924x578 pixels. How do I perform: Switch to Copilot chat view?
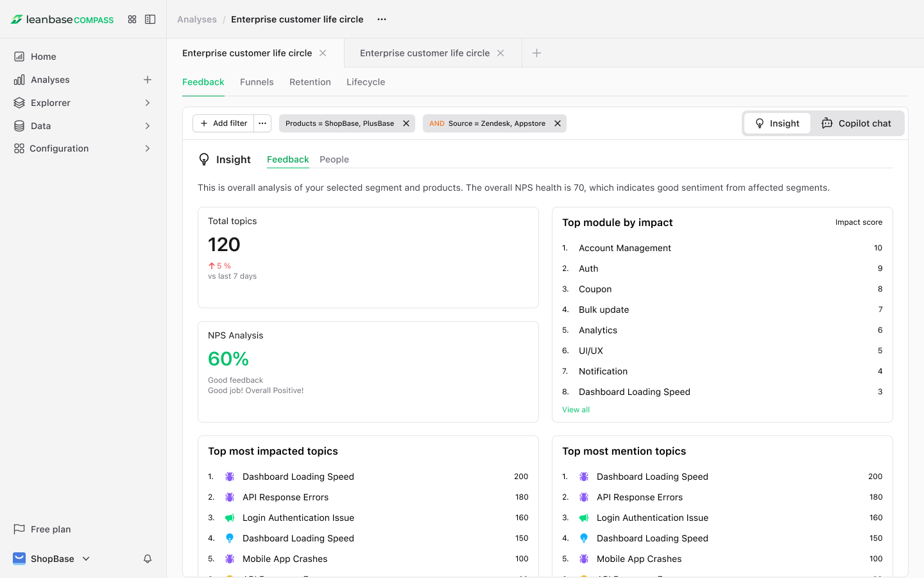(857, 123)
